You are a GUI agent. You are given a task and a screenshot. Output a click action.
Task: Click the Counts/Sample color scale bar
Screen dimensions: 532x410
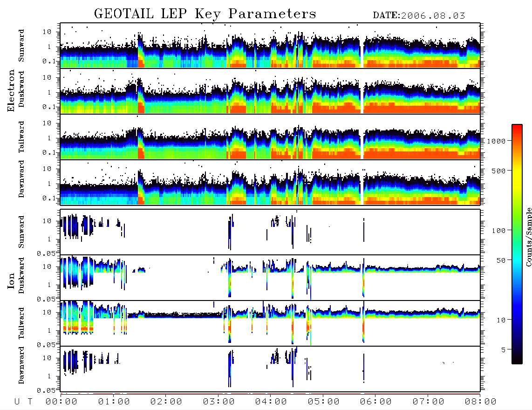(517, 245)
